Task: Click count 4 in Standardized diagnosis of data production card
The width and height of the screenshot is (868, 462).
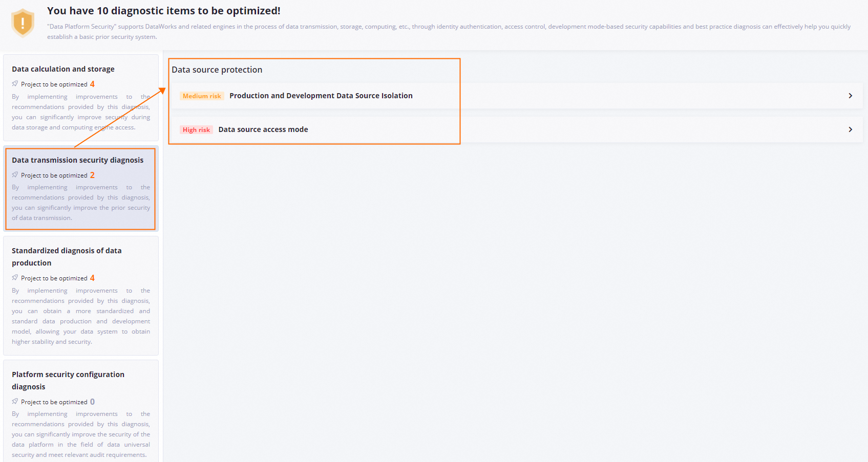Action: tap(92, 278)
